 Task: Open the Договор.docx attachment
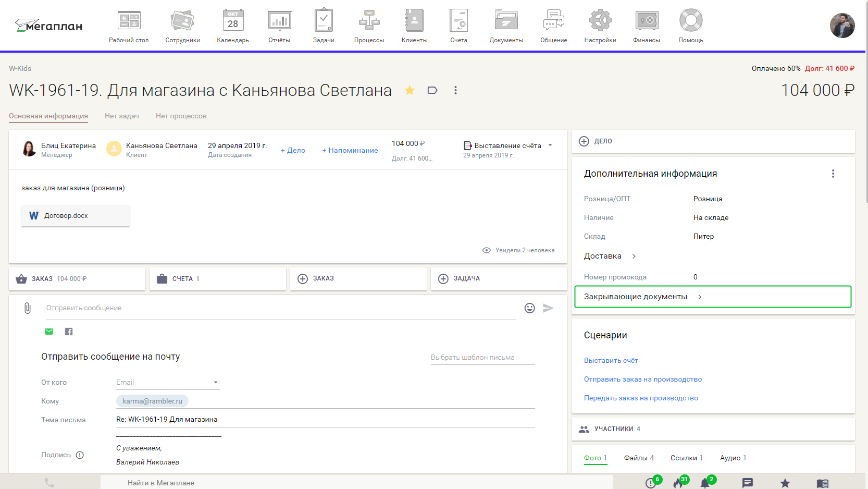(x=76, y=216)
